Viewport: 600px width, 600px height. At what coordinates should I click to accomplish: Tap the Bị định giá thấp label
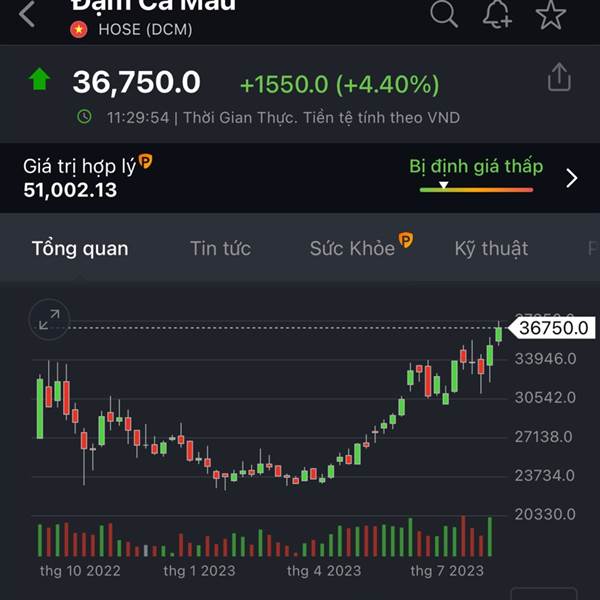pos(476,166)
